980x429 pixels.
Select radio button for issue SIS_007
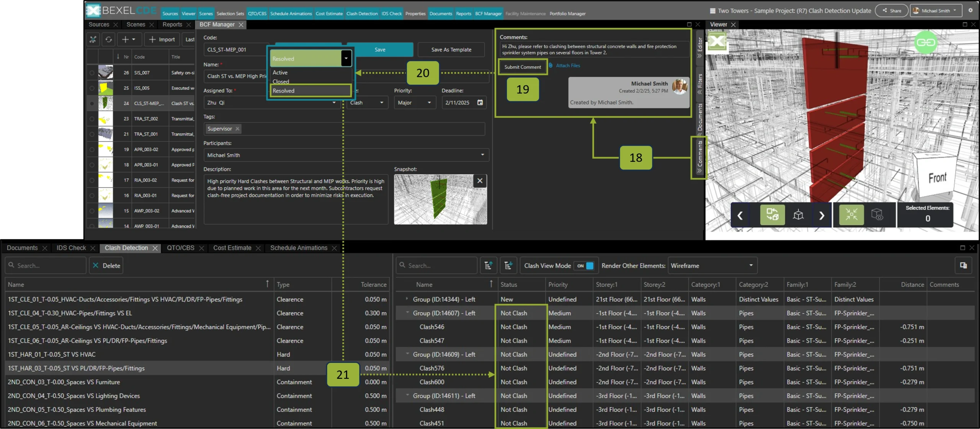[92, 73]
